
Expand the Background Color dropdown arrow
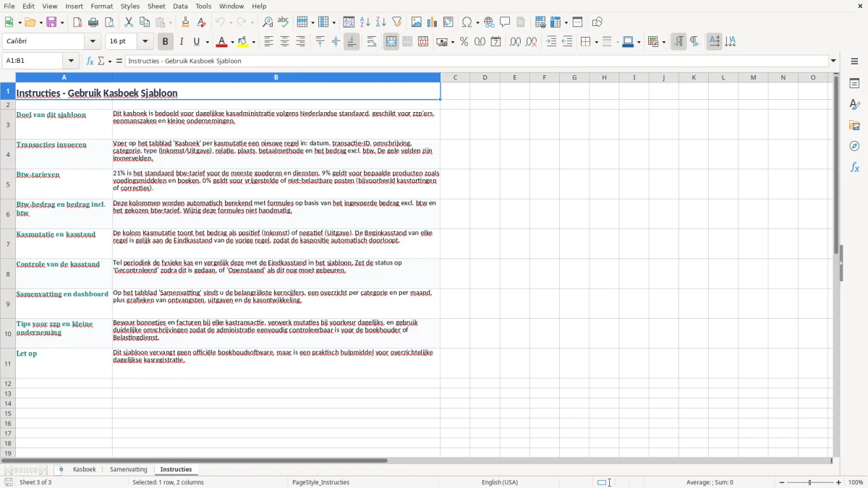[x=254, y=42]
